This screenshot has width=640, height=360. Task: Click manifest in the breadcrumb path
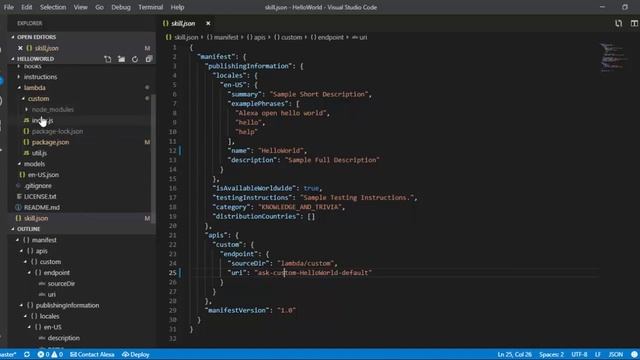point(226,37)
